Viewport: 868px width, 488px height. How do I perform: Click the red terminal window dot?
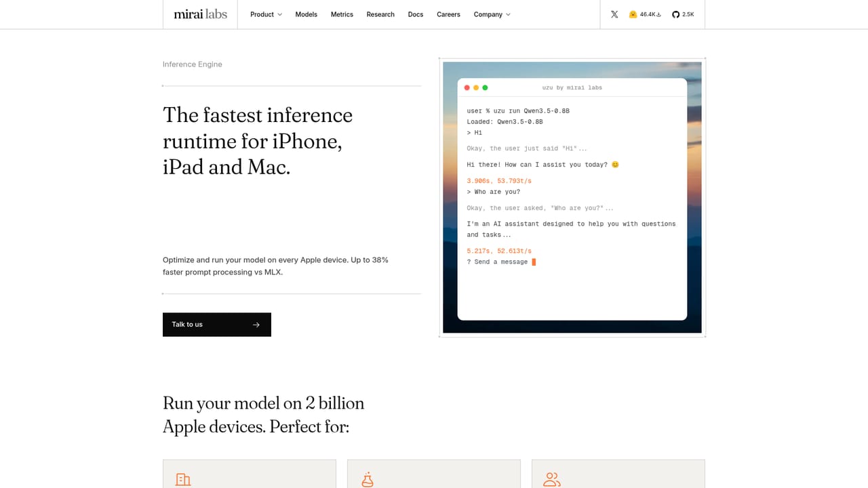click(467, 87)
